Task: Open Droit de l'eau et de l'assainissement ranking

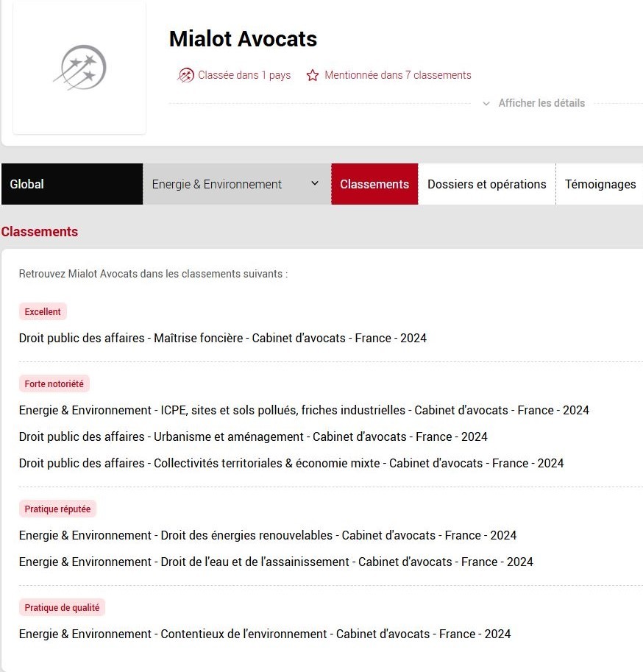Action: click(275, 562)
